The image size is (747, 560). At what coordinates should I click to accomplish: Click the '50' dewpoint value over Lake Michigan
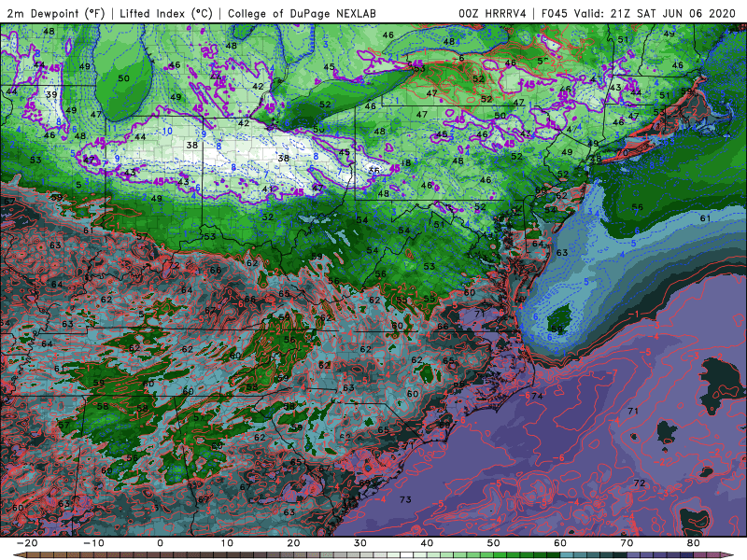coord(123,78)
